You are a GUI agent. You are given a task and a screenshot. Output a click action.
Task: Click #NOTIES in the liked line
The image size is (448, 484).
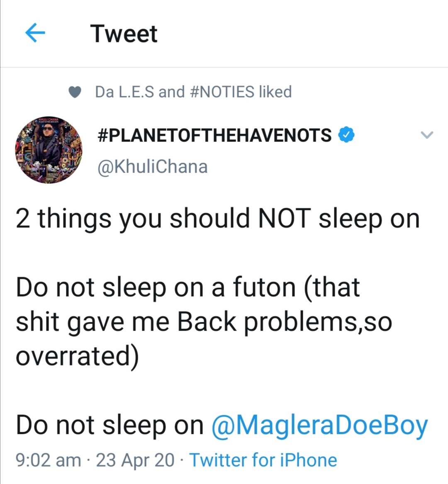click(222, 92)
